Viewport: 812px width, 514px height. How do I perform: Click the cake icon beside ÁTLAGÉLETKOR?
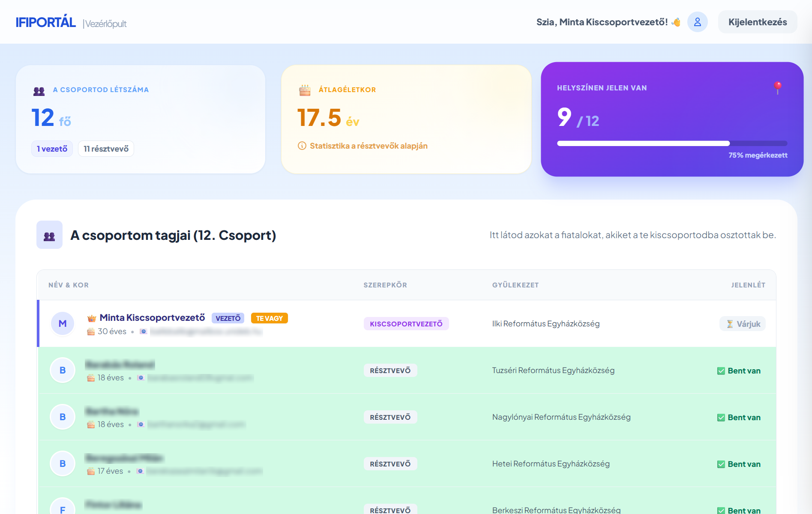(x=305, y=90)
